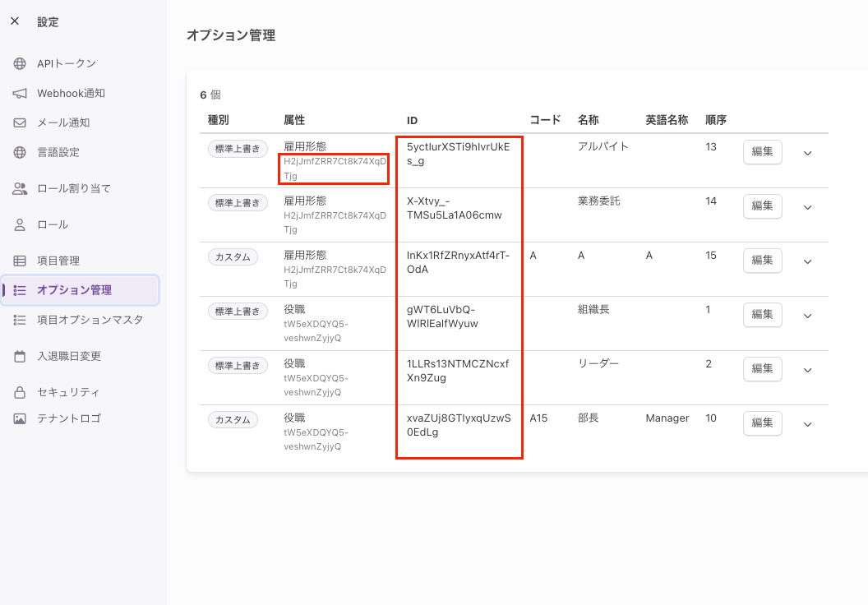
Task: Click the 設定 title text
Action: click(x=48, y=21)
